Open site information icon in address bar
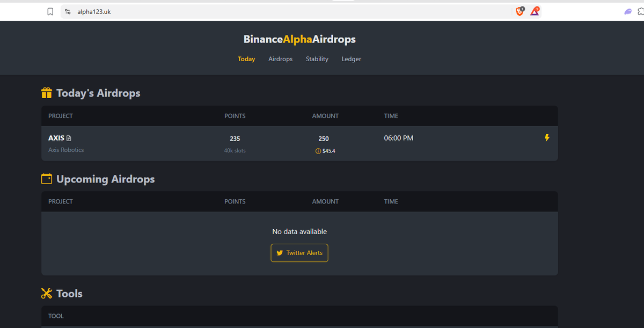 pos(68,11)
